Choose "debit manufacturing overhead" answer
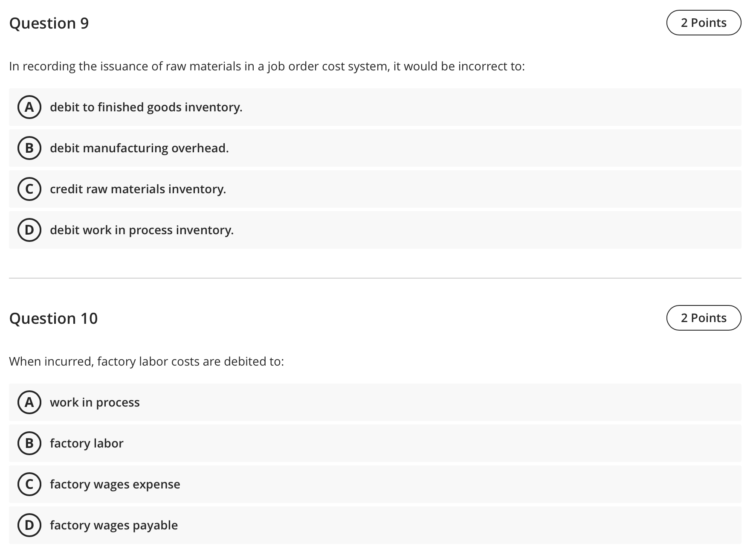The width and height of the screenshot is (756, 558). (x=139, y=148)
